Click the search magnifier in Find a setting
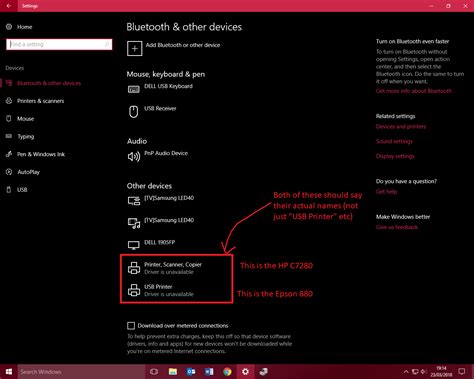Image resolution: width=474 pixels, height=379 pixels. point(107,44)
